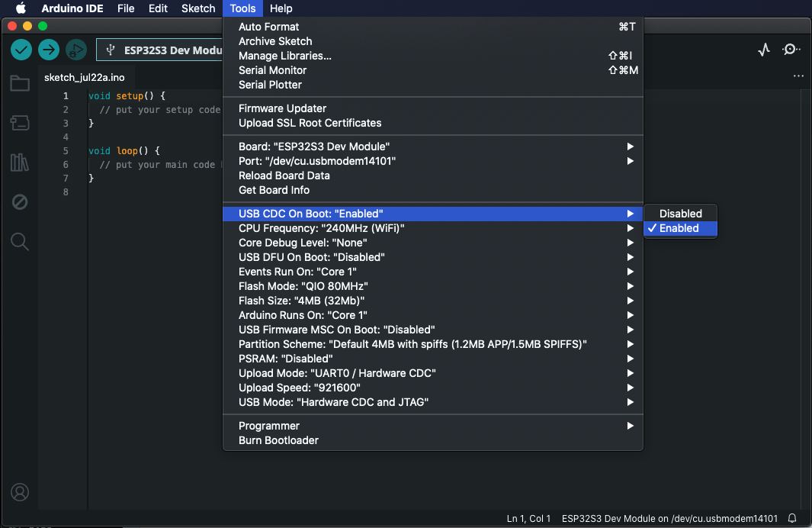Screen dimensions: 812x528
Task: Expand the Port /dev/cu.usbmodem14101 submenu
Action: tap(433, 161)
